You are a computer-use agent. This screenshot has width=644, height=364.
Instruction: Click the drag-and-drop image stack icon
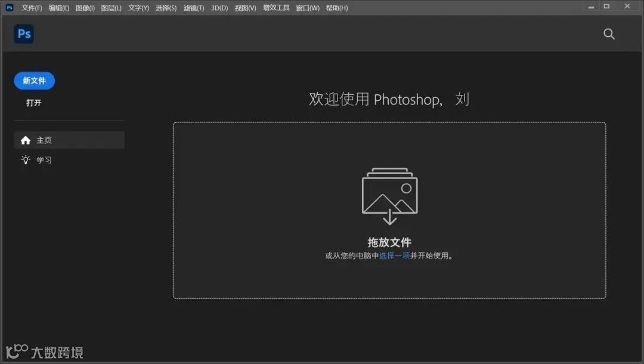tap(389, 196)
